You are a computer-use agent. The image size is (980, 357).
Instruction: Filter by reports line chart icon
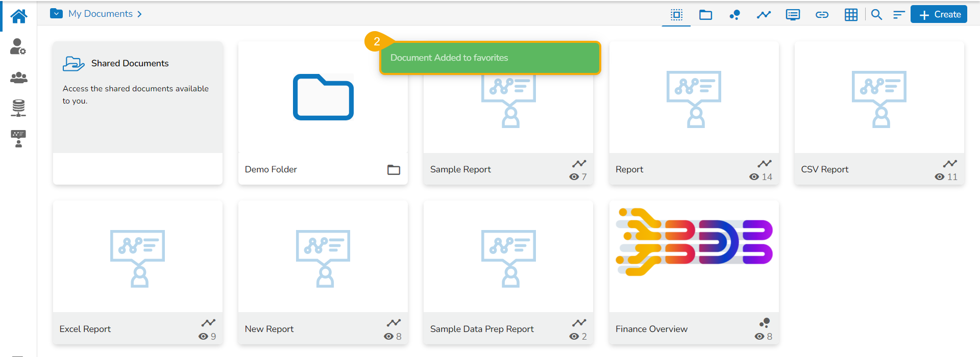[x=764, y=15]
